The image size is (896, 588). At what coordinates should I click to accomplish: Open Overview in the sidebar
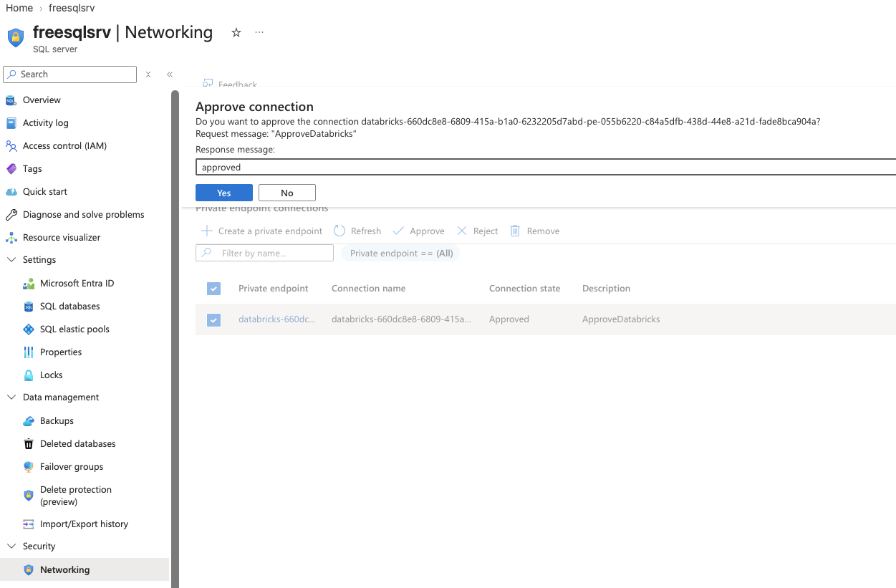pos(42,100)
